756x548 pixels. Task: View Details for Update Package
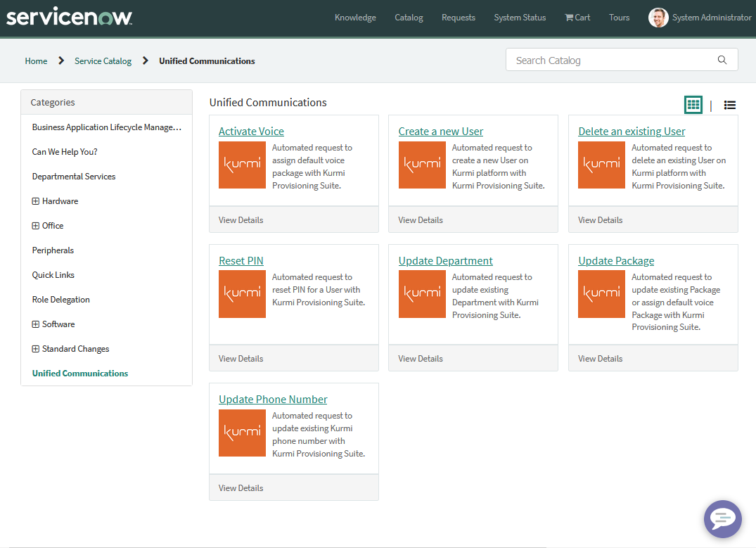point(601,359)
